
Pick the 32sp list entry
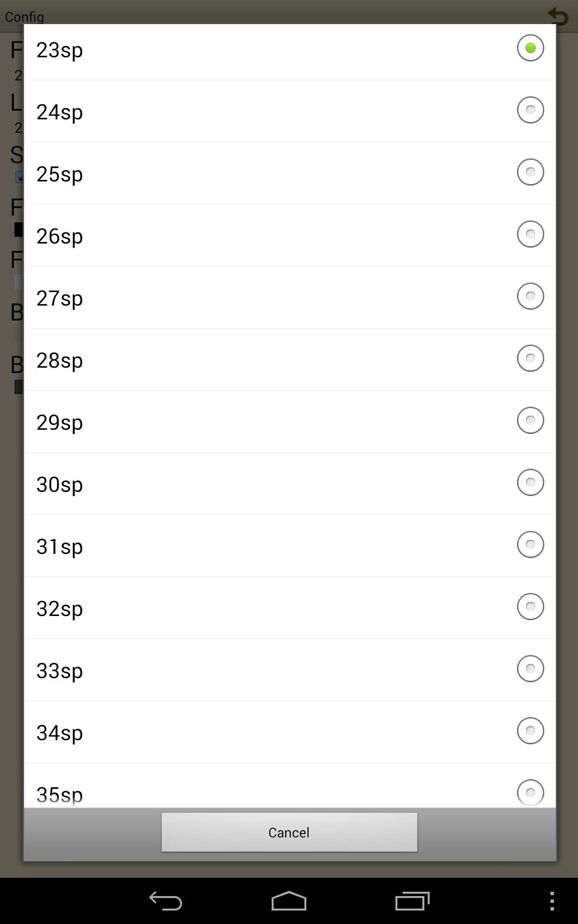(290, 608)
